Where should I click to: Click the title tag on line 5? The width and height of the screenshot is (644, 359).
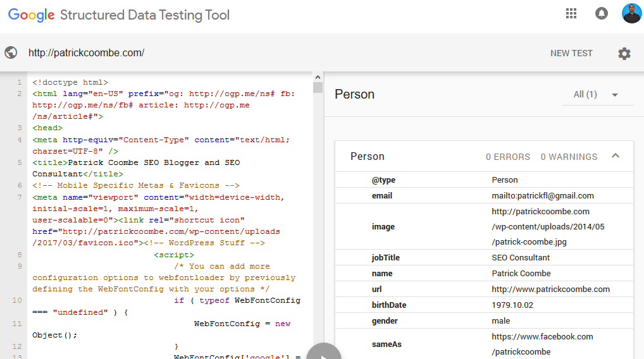136,168
